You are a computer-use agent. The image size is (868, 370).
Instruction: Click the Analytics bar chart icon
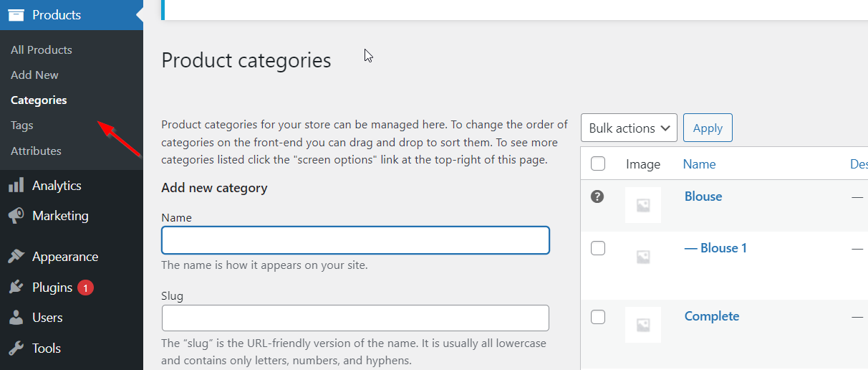pyautogui.click(x=16, y=186)
